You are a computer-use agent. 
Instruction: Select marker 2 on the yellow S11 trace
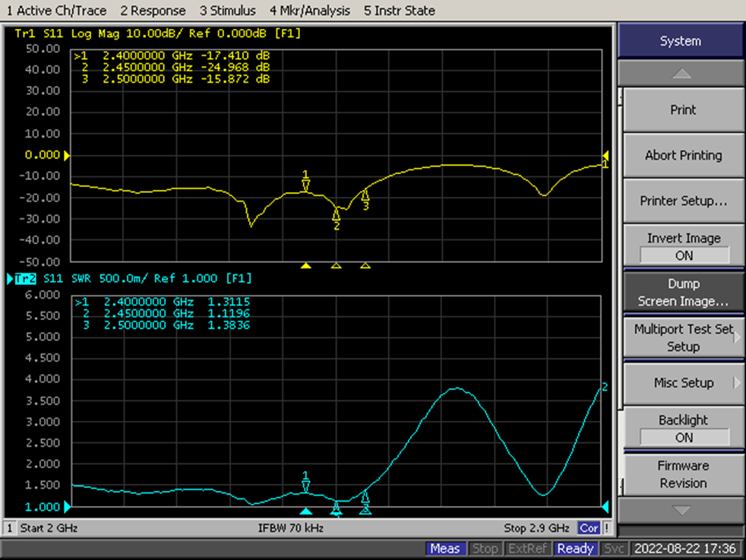coord(336,216)
